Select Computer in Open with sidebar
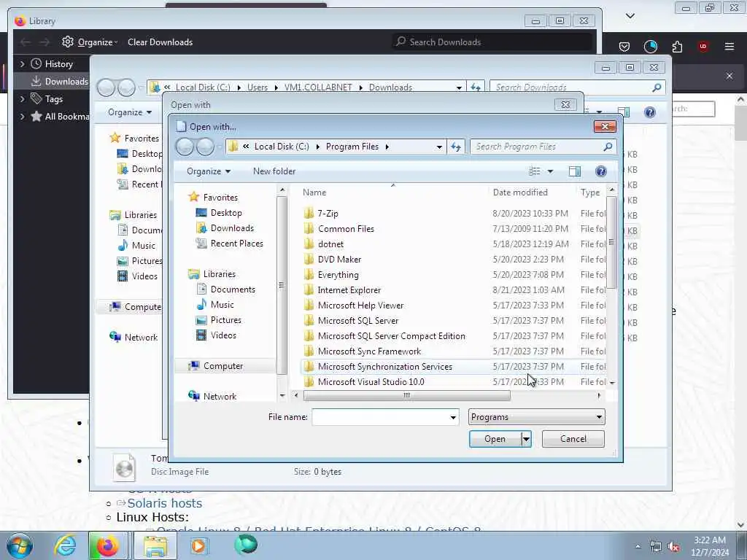The height and width of the screenshot is (560, 747). [223, 366]
